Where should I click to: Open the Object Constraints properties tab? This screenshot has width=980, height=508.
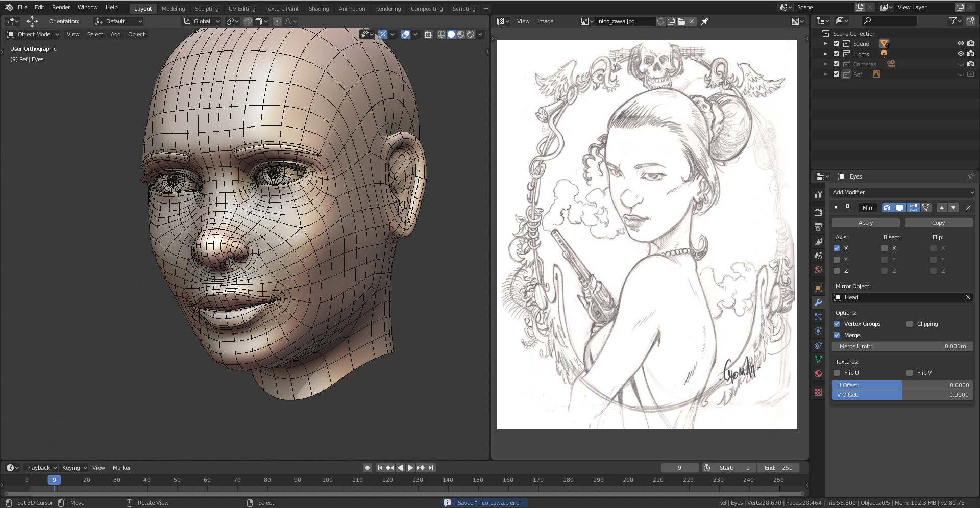818,345
